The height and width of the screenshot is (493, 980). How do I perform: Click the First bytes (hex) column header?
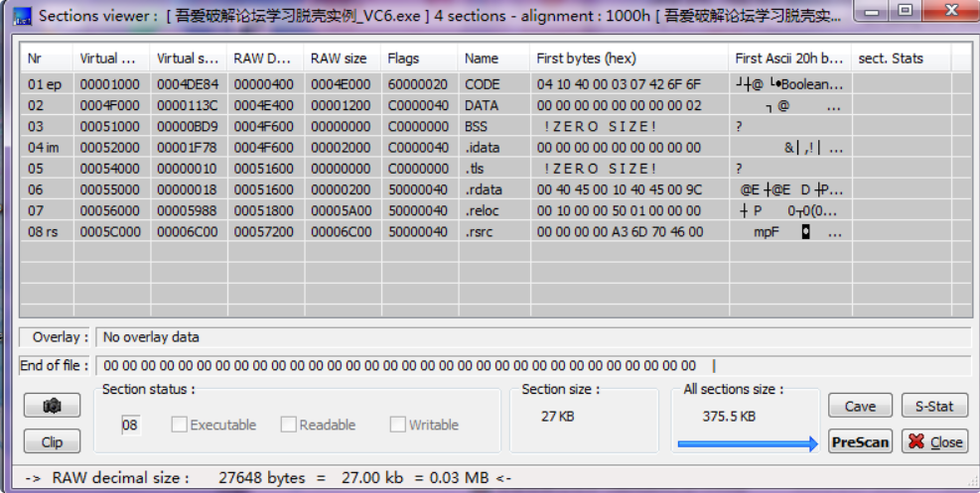(x=629, y=59)
